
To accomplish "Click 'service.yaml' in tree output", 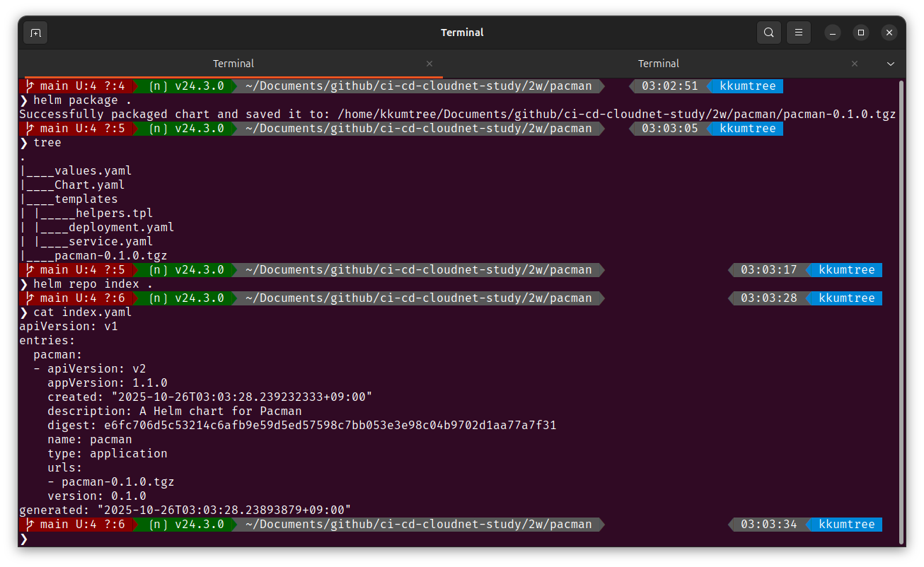I will (110, 242).
